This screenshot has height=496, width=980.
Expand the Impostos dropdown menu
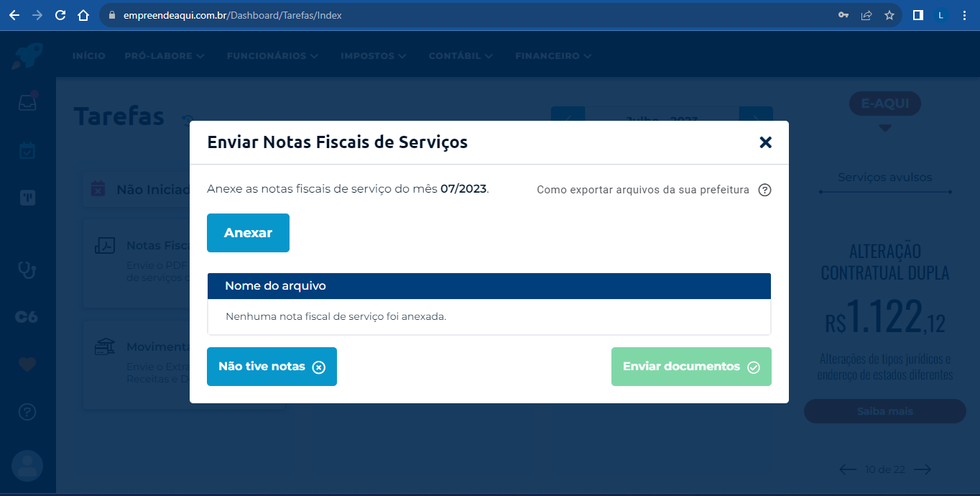coord(373,56)
